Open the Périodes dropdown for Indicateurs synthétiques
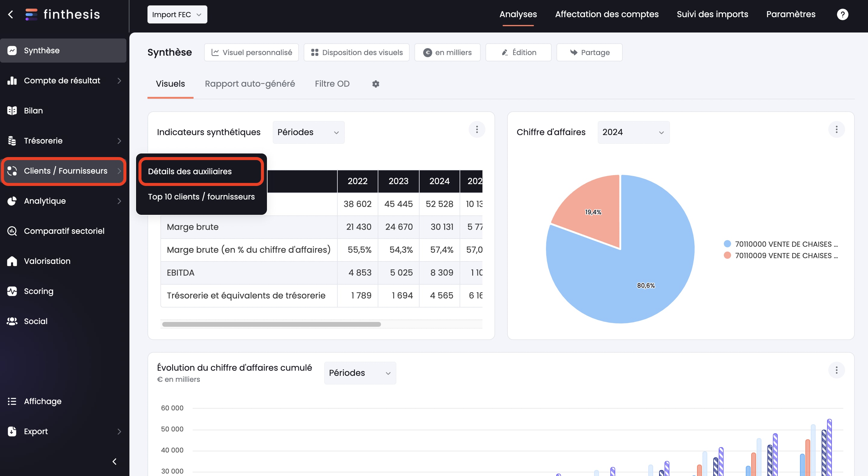 click(309, 132)
